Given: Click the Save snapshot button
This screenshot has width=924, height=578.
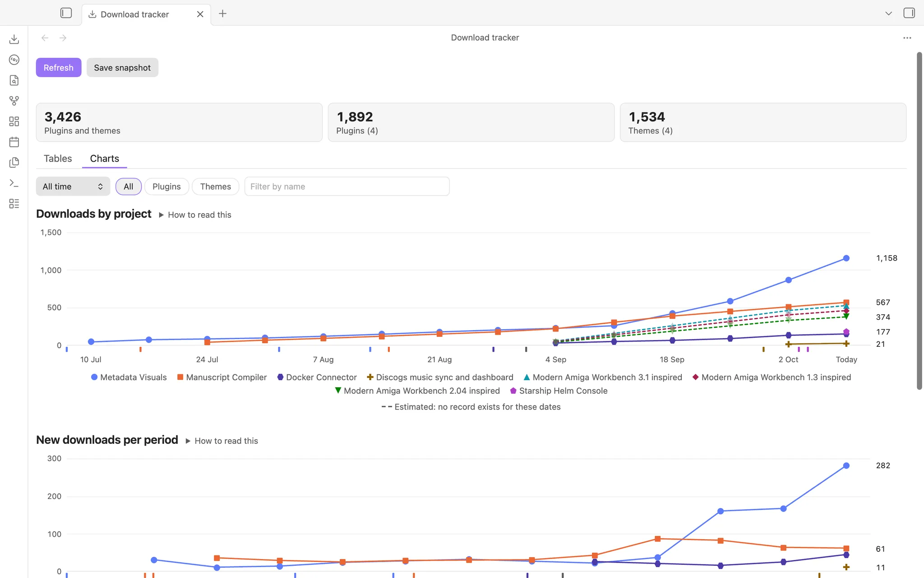Looking at the screenshot, I should pyautogui.click(x=122, y=67).
